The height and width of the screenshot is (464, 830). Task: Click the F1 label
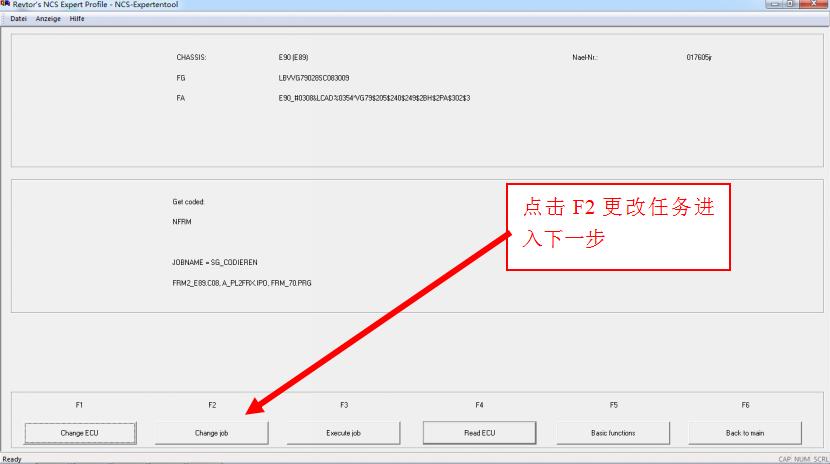[79, 405]
